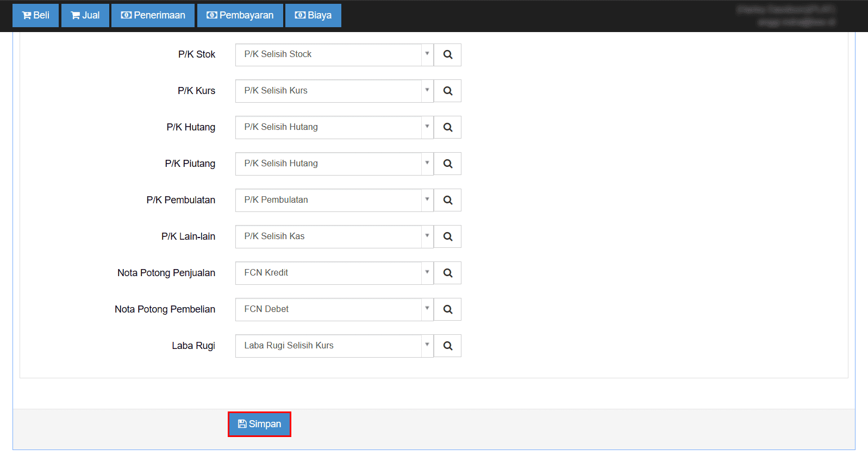The height and width of the screenshot is (468, 868).
Task: Click the Pembayaran button in top bar
Action: [240, 15]
